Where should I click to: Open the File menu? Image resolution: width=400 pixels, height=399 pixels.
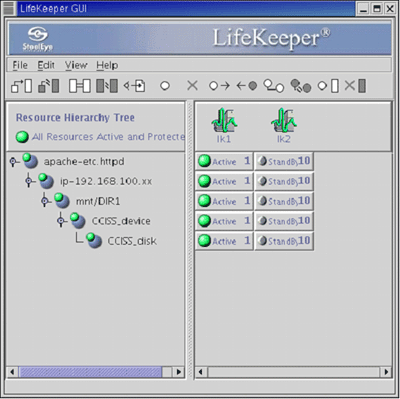20,65
